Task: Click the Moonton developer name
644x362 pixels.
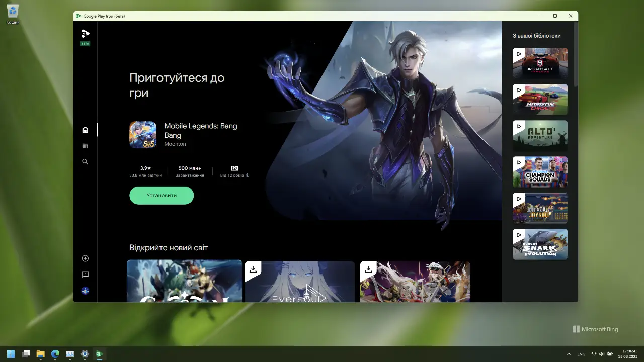Action: pos(175,144)
